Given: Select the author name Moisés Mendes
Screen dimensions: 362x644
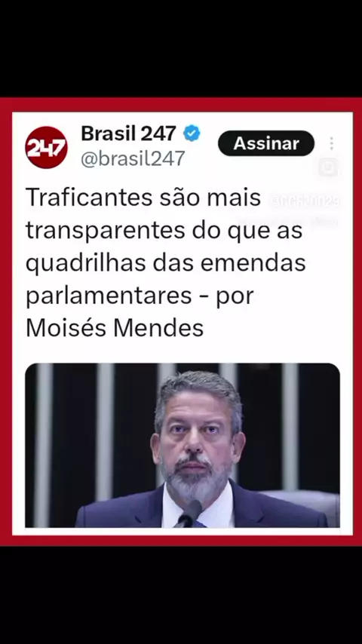Looking at the screenshot, I should (x=115, y=329).
